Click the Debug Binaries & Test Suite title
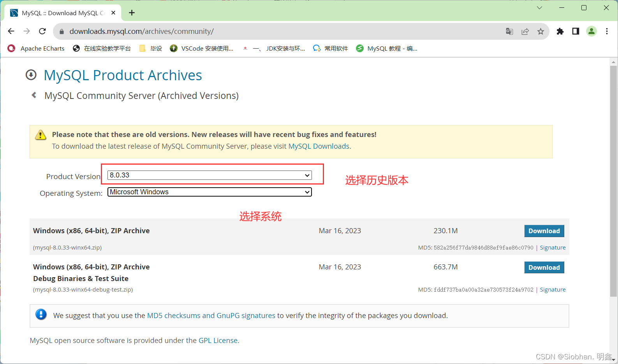 point(81,278)
